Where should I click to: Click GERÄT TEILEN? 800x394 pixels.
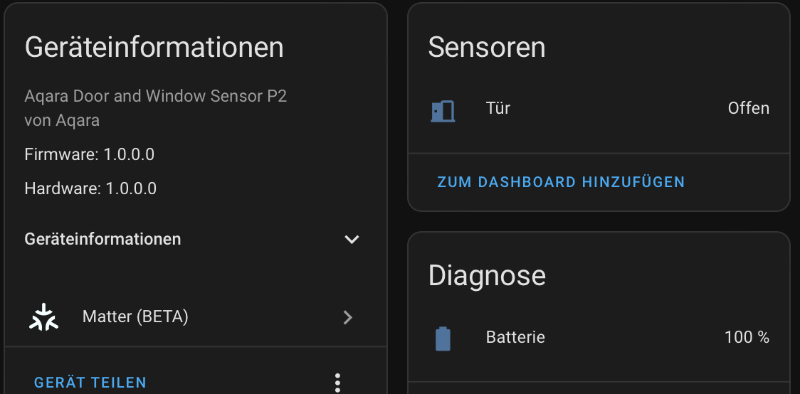(x=90, y=382)
